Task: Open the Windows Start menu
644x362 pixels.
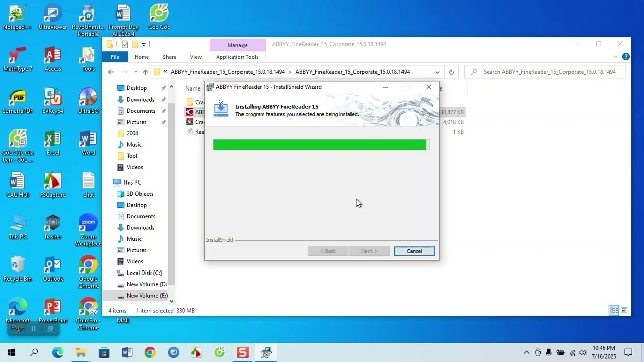Action: tap(11, 353)
